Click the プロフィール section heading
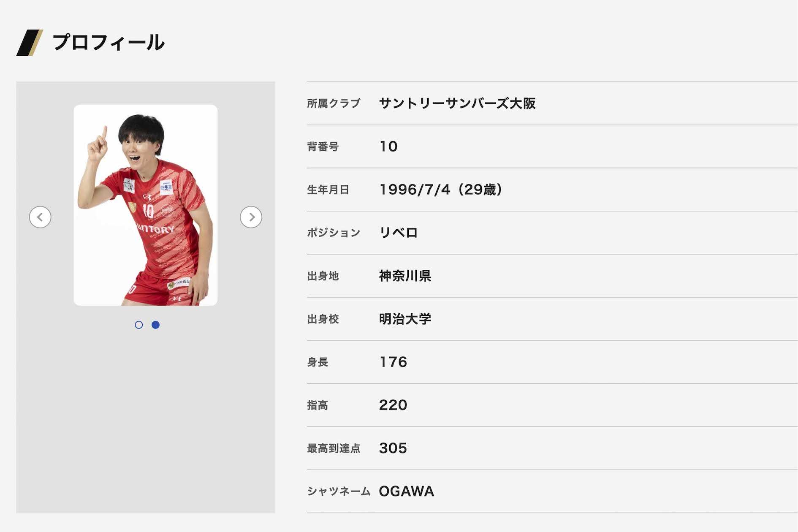 click(x=108, y=43)
